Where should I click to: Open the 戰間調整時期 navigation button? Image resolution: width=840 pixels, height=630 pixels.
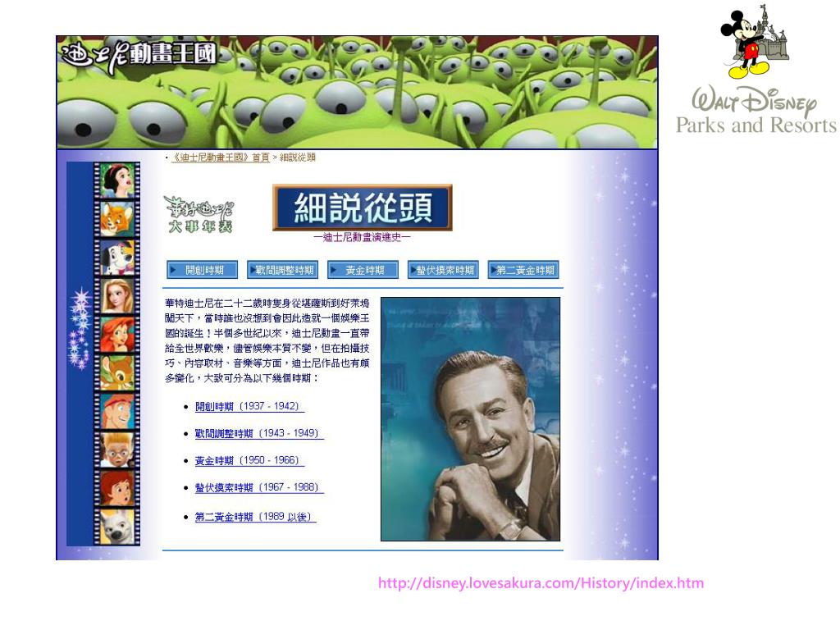(282, 270)
